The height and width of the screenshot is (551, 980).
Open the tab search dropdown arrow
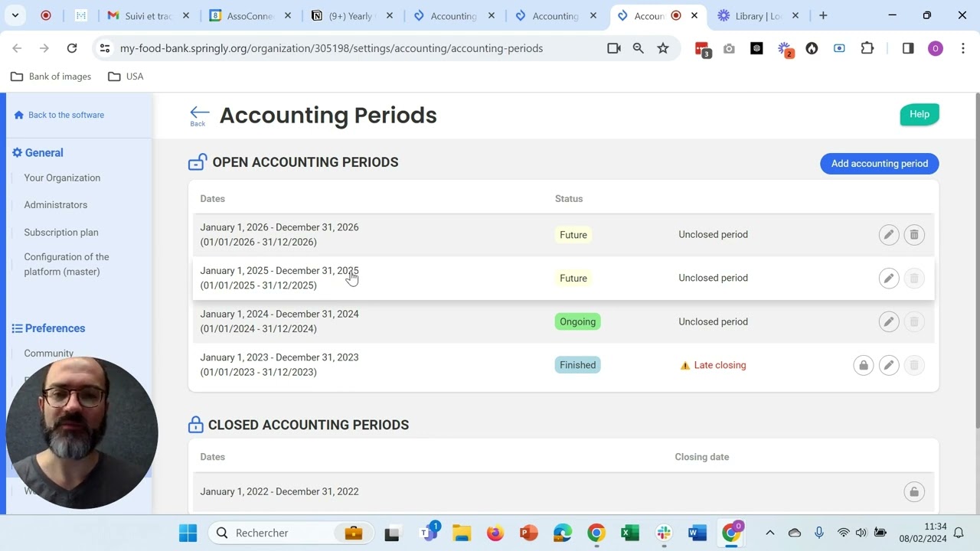click(x=15, y=15)
